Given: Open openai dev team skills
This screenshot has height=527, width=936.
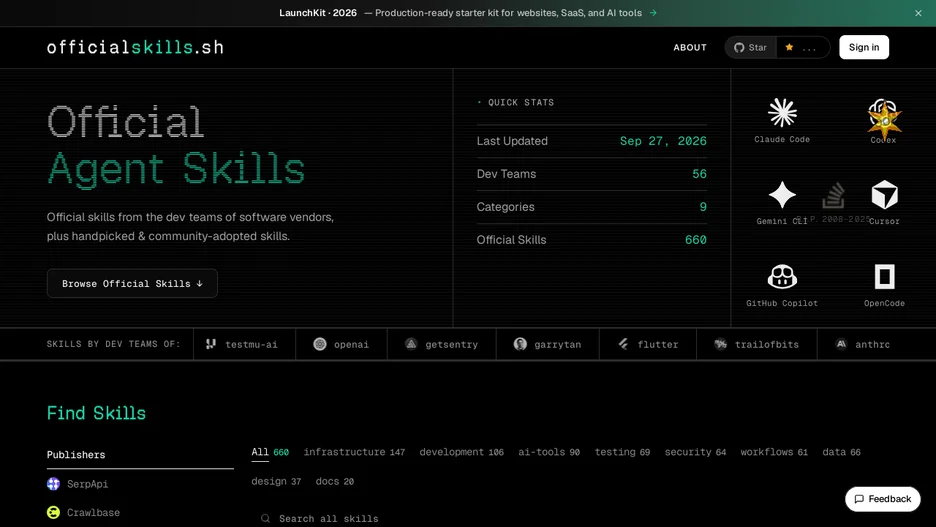Looking at the screenshot, I should click(341, 344).
